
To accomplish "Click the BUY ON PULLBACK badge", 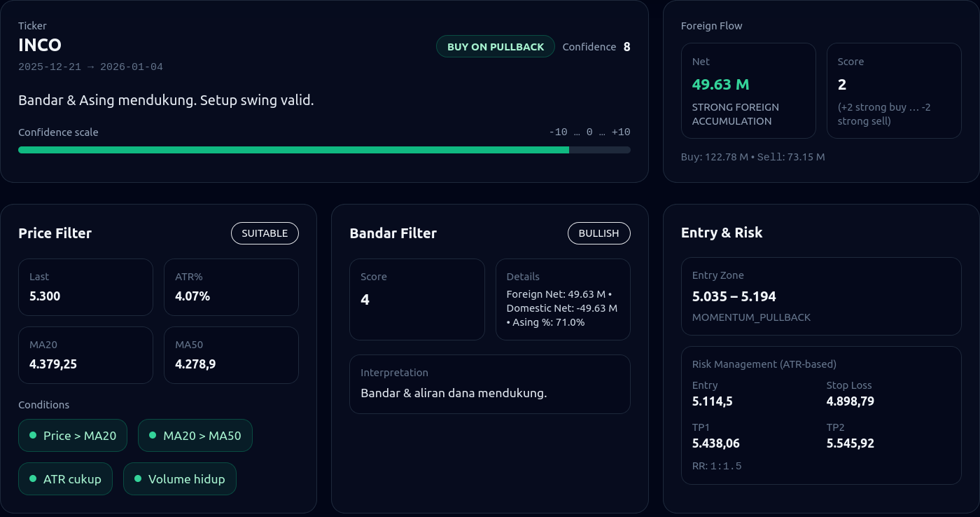I will coord(496,47).
